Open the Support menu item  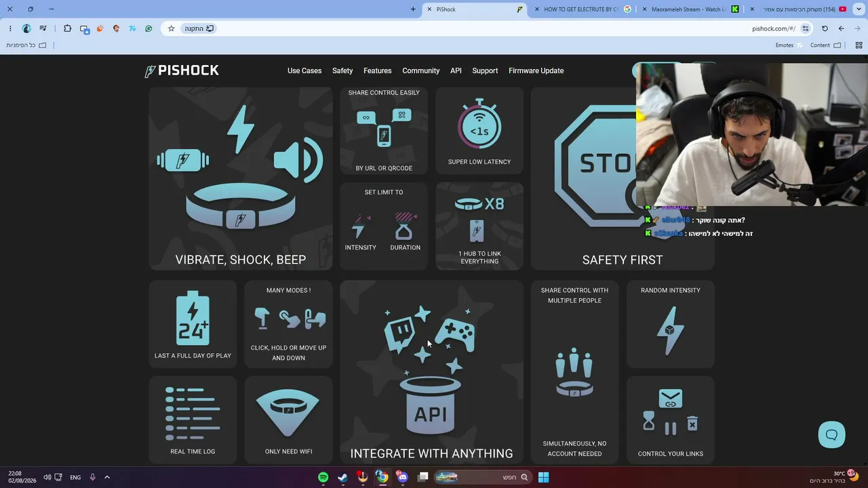(485, 70)
